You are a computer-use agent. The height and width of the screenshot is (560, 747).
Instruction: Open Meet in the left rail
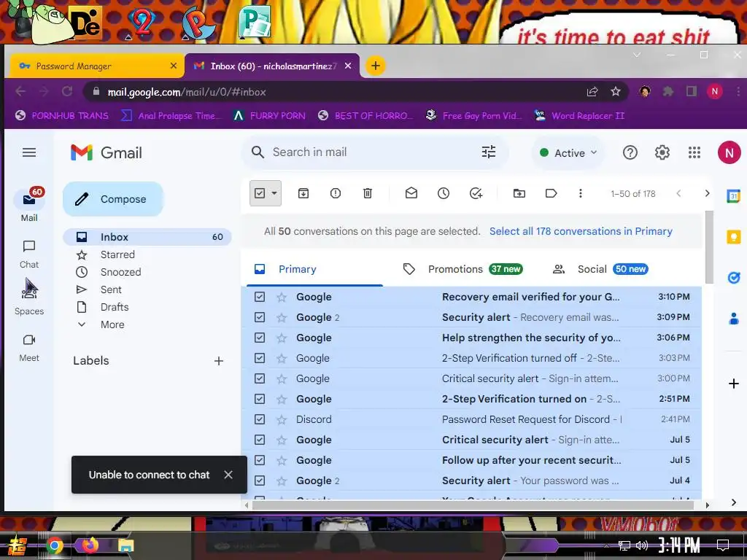[x=29, y=348]
